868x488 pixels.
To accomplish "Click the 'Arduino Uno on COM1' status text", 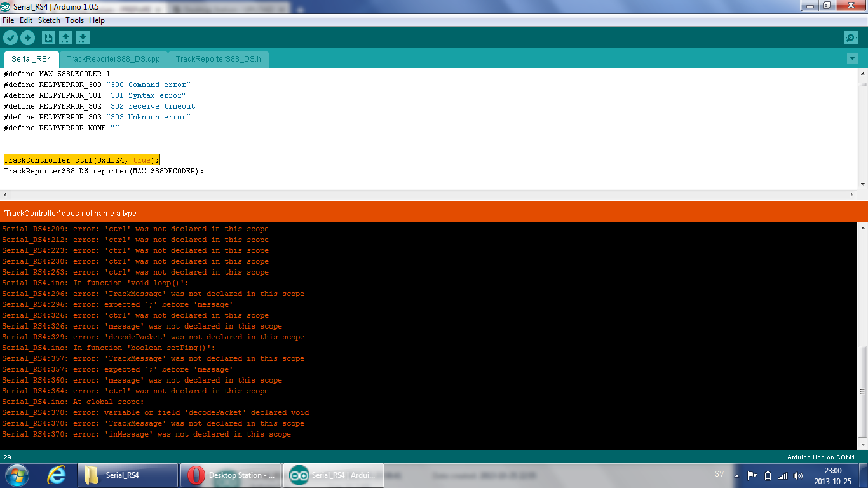I will click(821, 457).
